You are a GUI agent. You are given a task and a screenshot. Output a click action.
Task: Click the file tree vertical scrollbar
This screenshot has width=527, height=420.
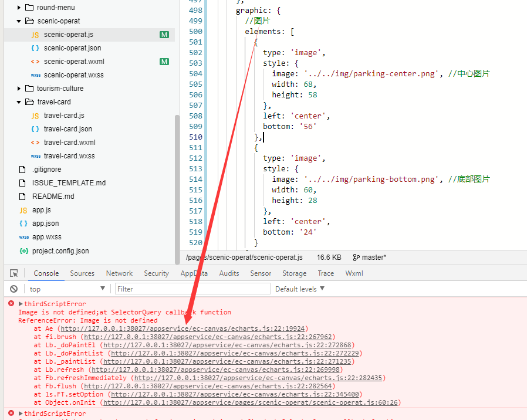click(x=177, y=189)
